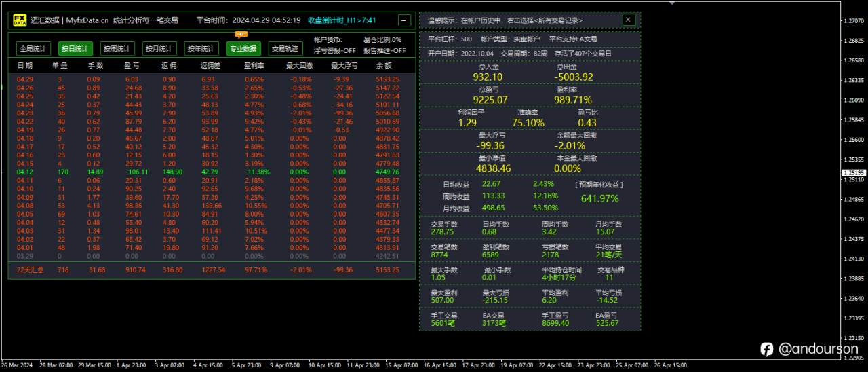The image size is (868, 372).
Task: Open the 专业数据 panel button
Action: coord(243,49)
